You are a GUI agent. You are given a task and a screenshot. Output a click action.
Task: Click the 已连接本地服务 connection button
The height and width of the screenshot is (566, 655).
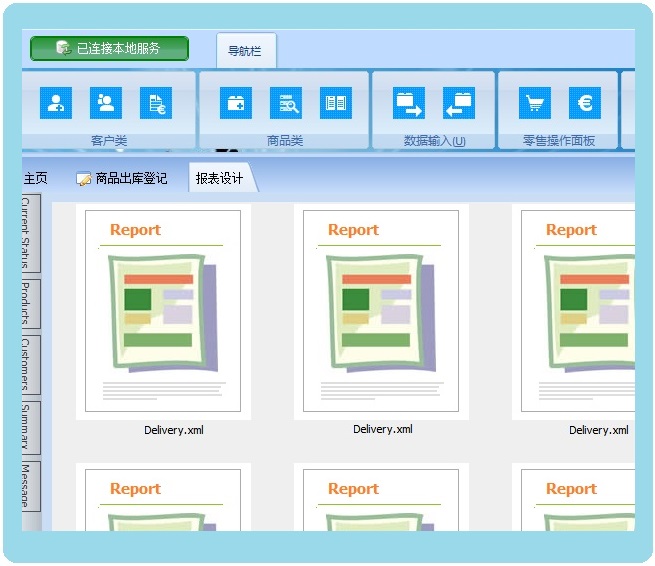coord(109,49)
